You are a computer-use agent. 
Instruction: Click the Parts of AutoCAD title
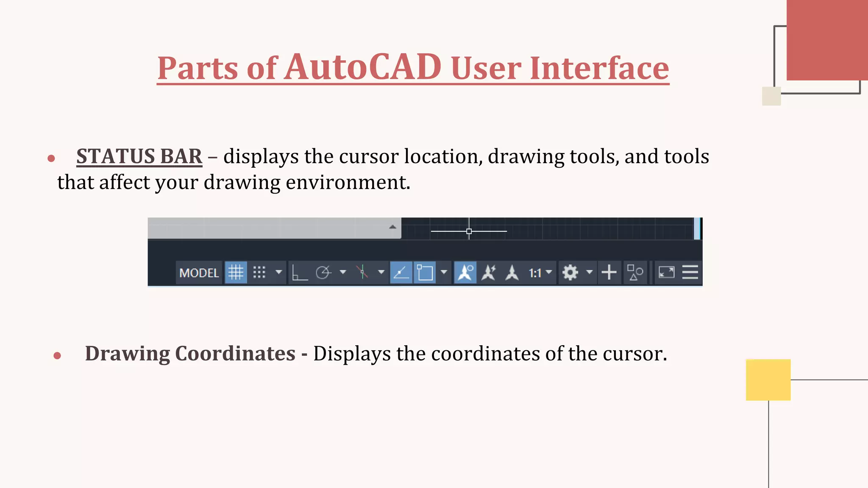pos(413,67)
